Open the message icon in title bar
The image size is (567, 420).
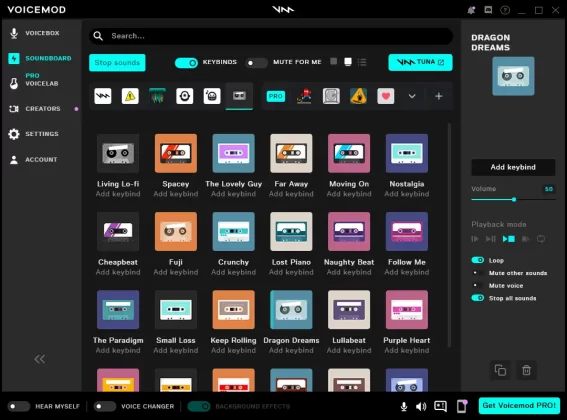pos(488,10)
